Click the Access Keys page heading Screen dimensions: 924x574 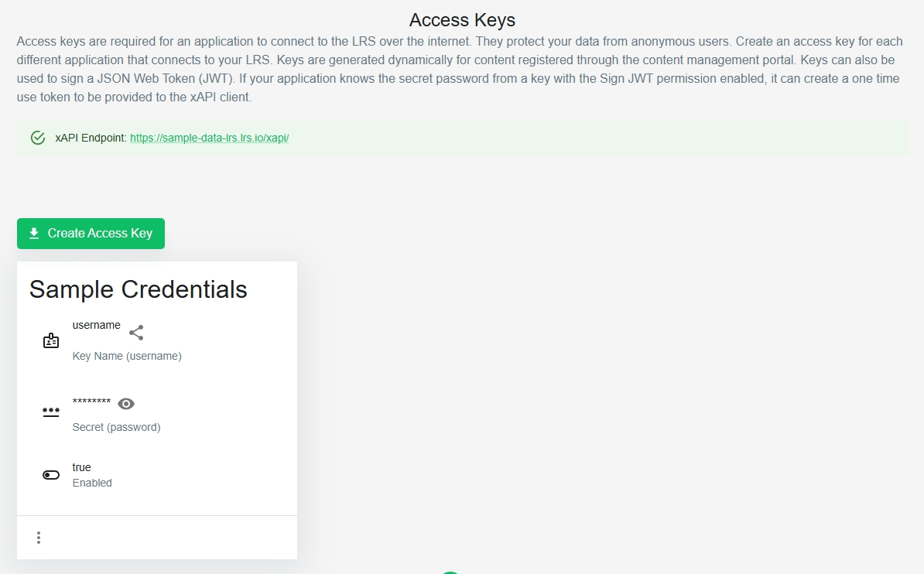[x=462, y=20]
